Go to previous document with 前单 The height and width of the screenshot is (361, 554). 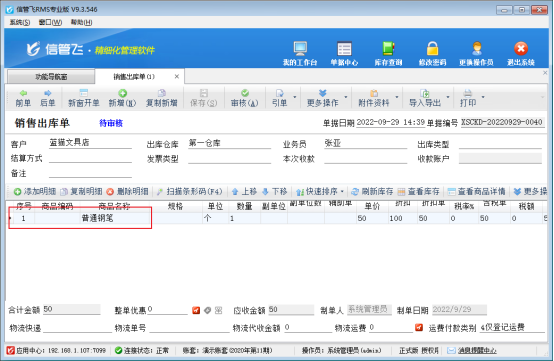[x=23, y=98]
